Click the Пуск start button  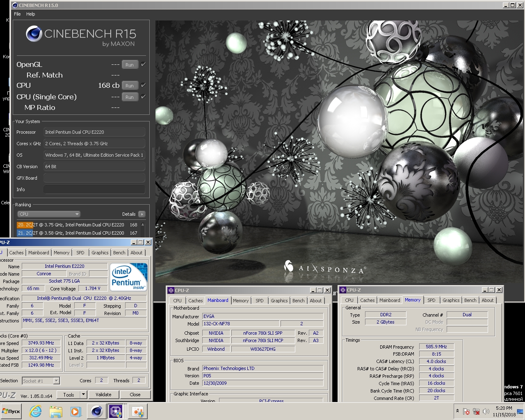click(x=11, y=411)
